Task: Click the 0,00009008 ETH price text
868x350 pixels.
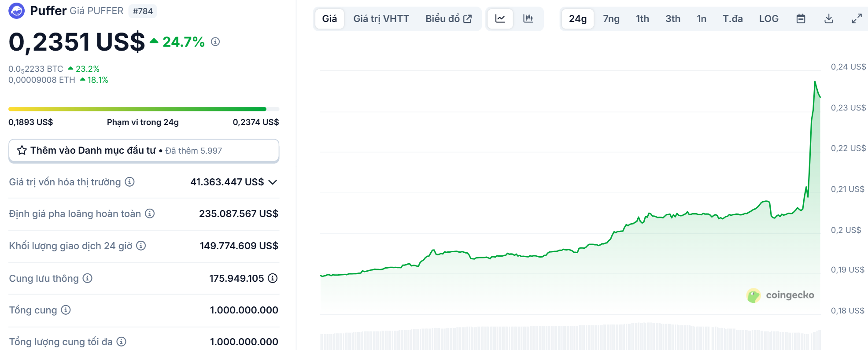Action: click(x=42, y=80)
